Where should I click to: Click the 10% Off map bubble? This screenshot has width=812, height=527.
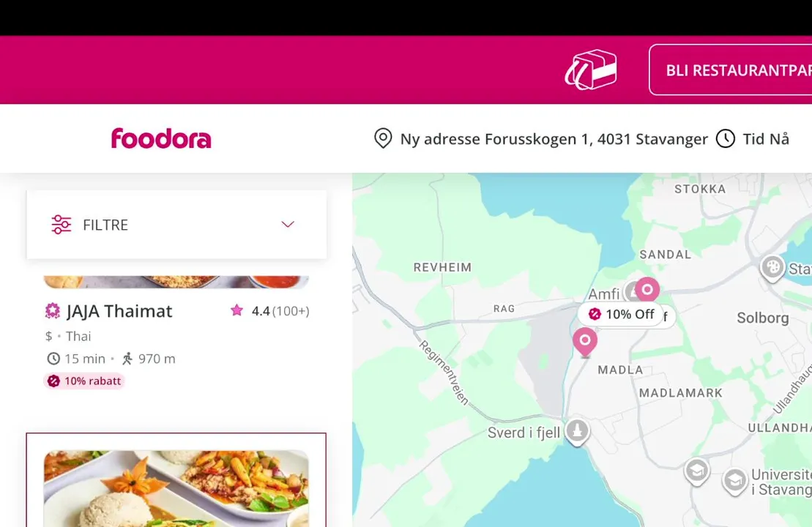pos(622,314)
